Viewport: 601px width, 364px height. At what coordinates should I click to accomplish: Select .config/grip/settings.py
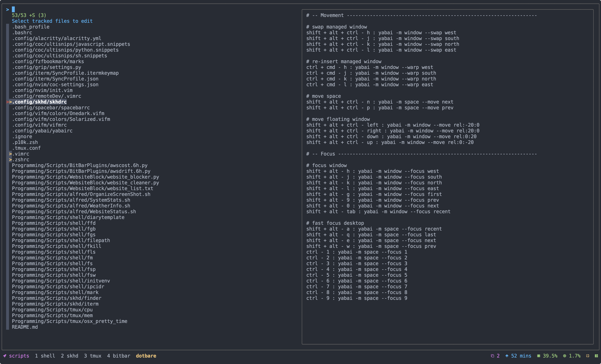46,67
